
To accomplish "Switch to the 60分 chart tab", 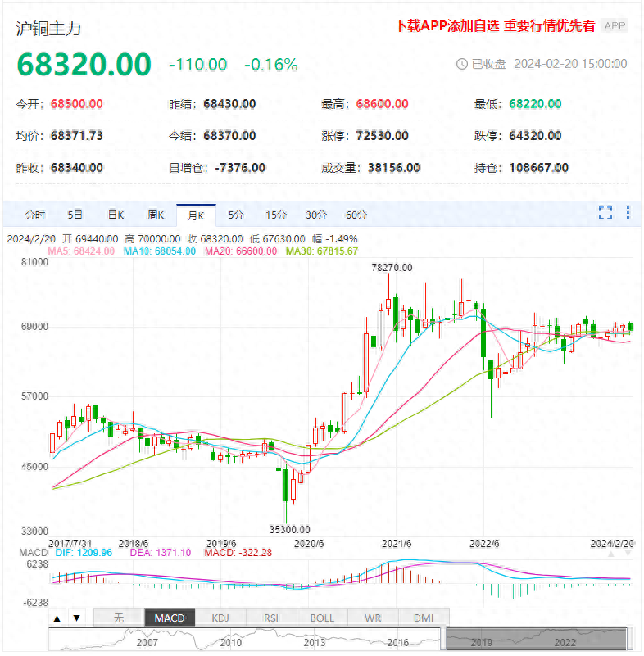I will [356, 215].
